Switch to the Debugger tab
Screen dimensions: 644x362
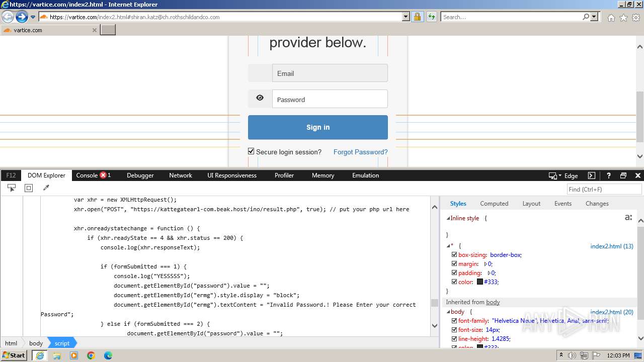[140, 175]
